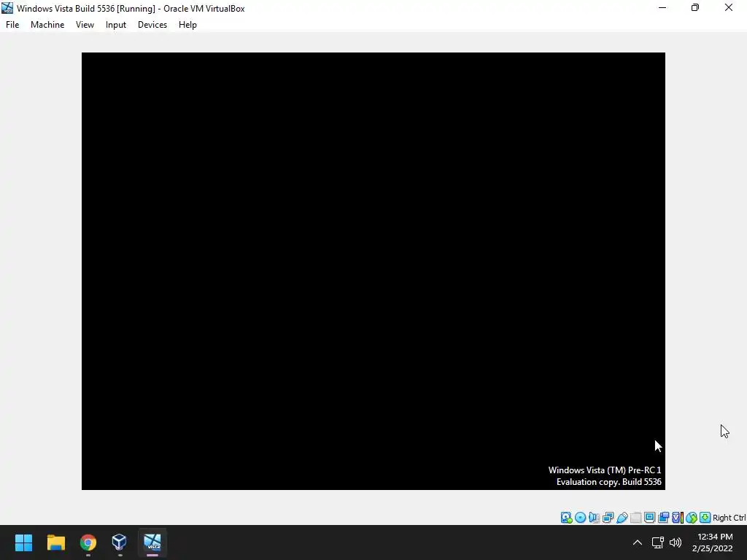Click the hard disk activity status icon
Viewport: 747px width, 560px height.
(566, 518)
